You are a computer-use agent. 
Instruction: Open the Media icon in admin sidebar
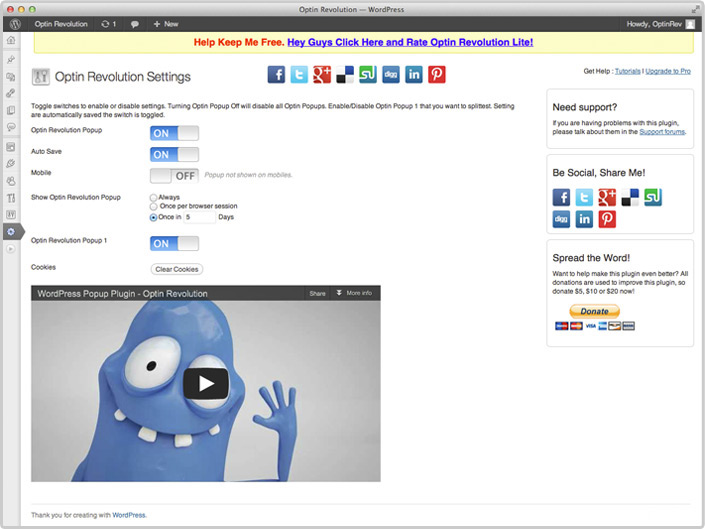coord(11,77)
